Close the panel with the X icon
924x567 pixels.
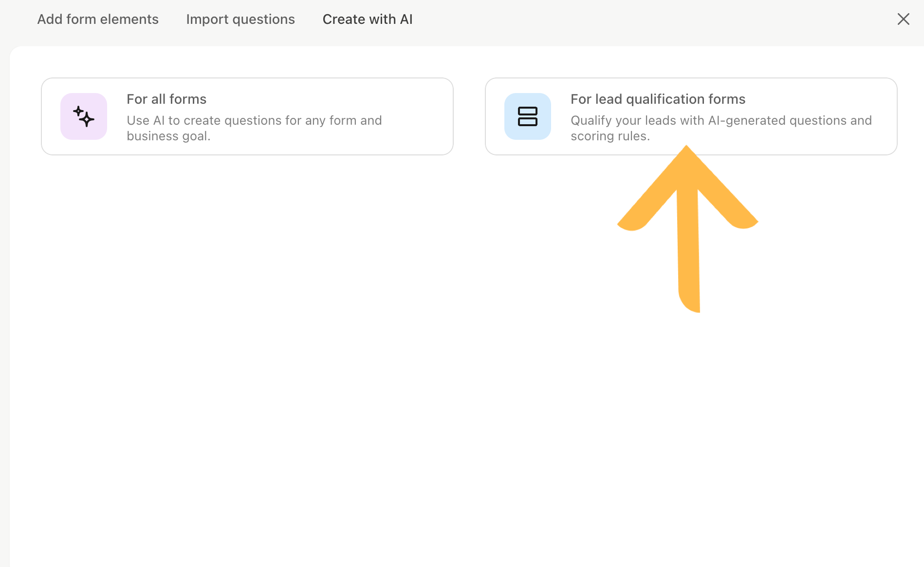(x=904, y=19)
